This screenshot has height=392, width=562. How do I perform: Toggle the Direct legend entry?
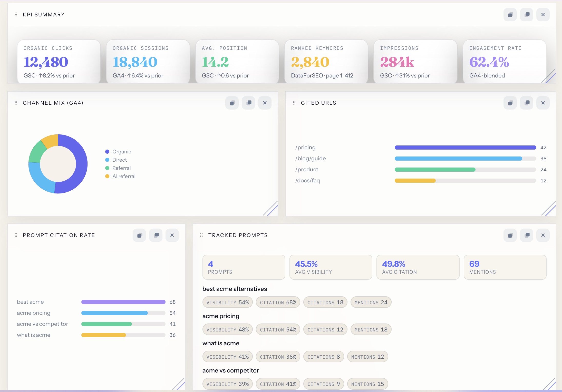pyautogui.click(x=116, y=160)
